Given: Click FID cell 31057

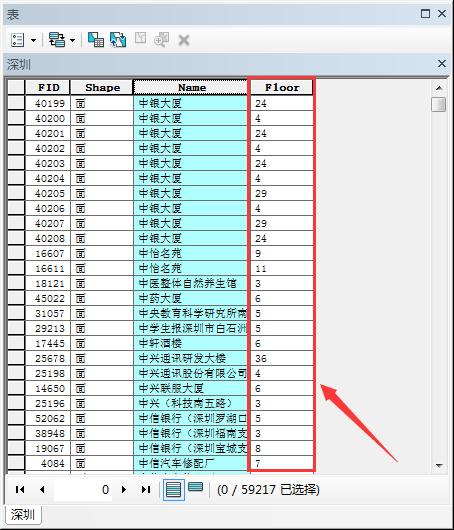Looking at the screenshot, I should pos(48,313).
